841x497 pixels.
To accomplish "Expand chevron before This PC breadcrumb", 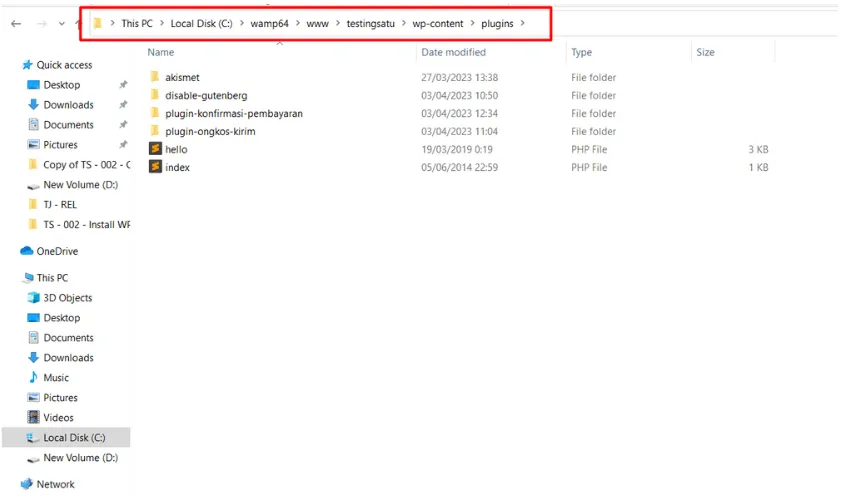I will pyautogui.click(x=112, y=23).
